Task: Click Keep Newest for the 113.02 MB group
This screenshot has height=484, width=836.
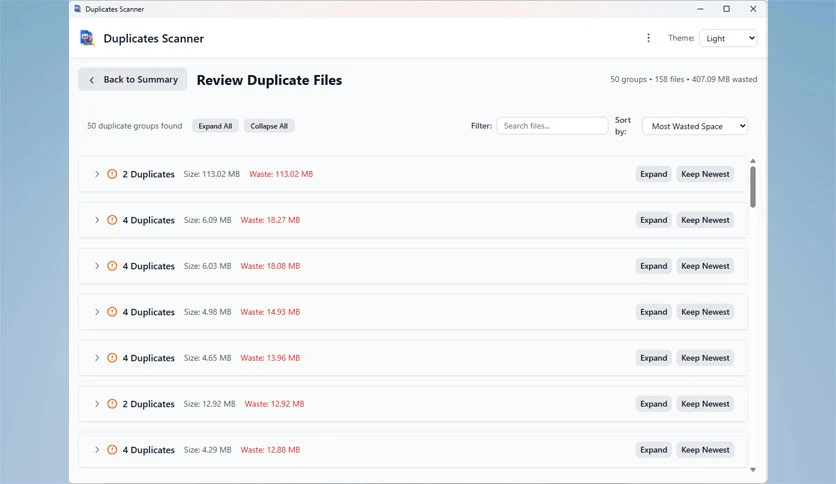Action: [x=705, y=174]
